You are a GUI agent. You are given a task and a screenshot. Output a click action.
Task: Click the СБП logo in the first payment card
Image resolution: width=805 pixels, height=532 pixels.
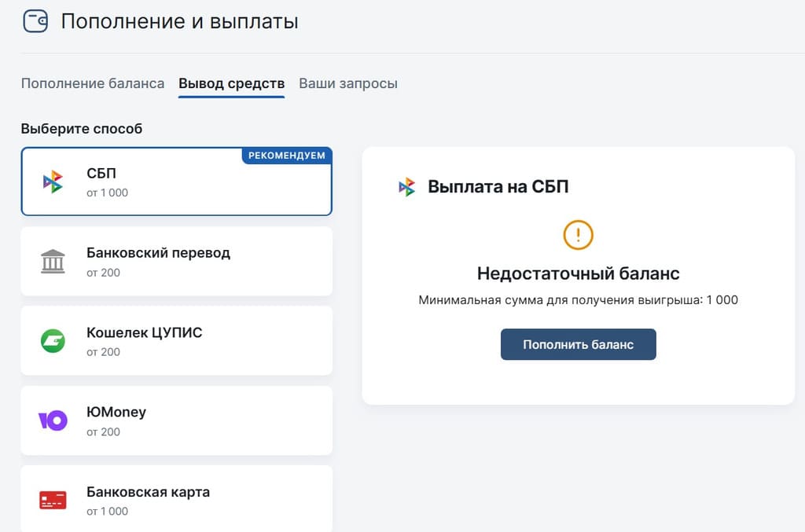[x=53, y=182]
